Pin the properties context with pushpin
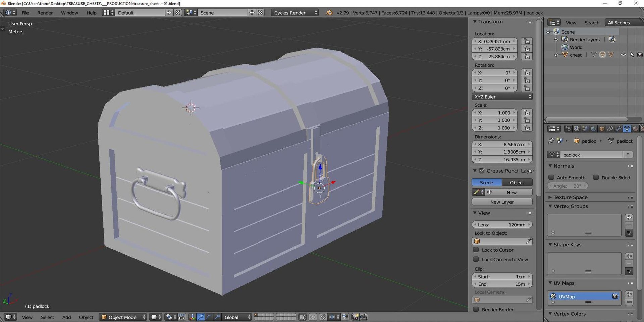 click(551, 141)
